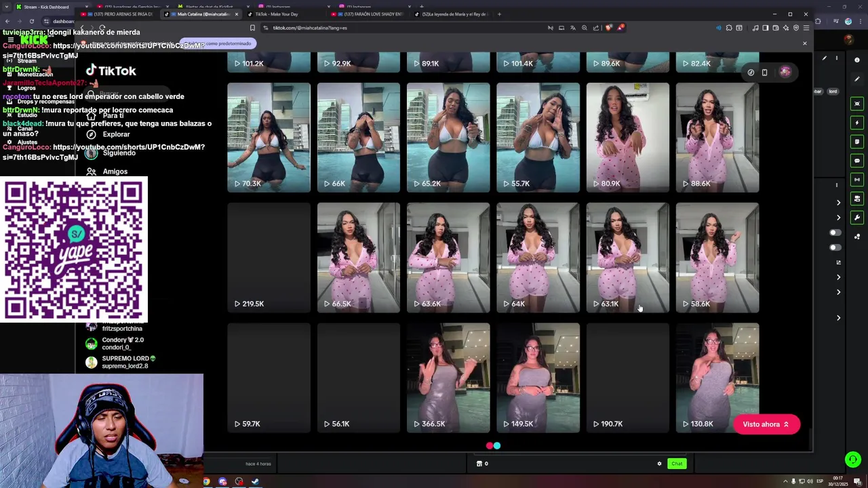
Task: Switch to La leyenda de María tab
Action: (x=451, y=14)
